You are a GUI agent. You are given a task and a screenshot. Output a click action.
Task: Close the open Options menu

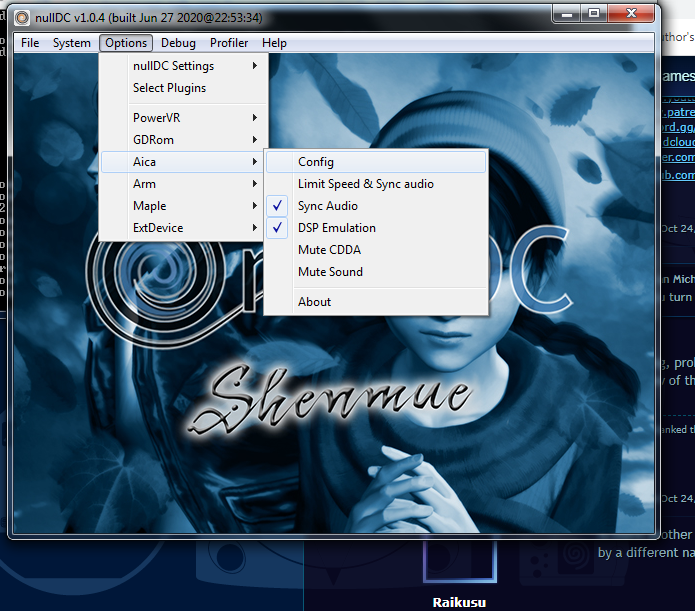[126, 43]
